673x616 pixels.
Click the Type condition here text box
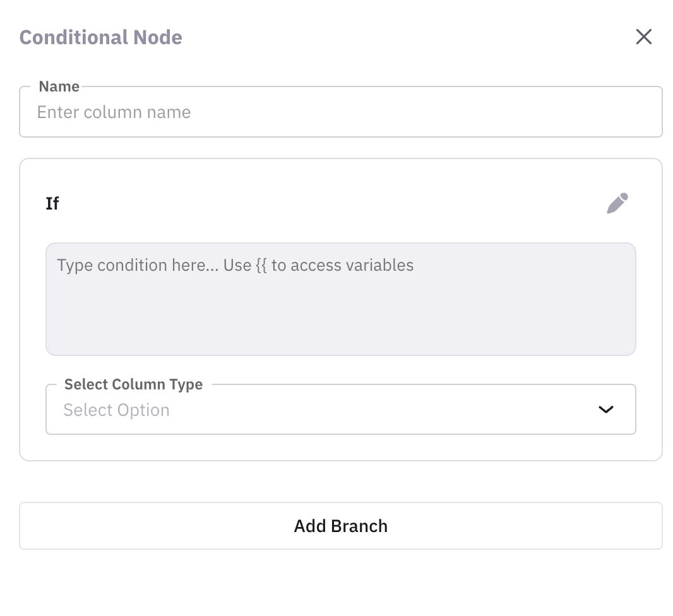341,297
